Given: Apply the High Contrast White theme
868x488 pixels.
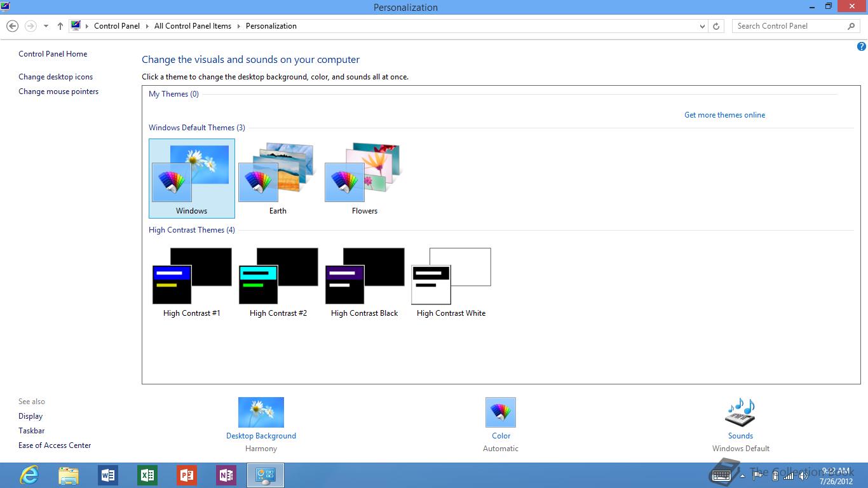Looking at the screenshot, I should [x=451, y=281].
